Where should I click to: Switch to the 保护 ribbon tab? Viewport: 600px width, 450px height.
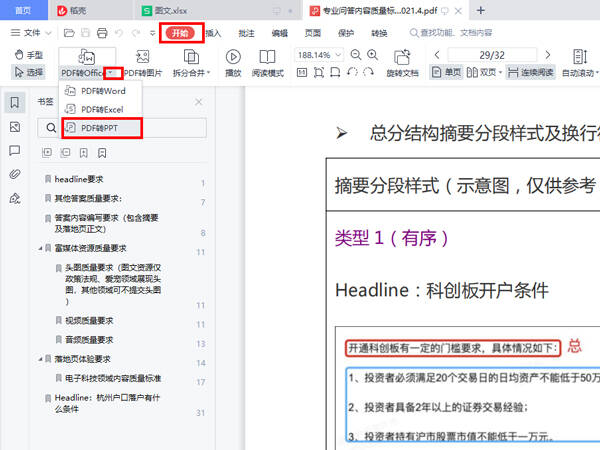tap(346, 33)
